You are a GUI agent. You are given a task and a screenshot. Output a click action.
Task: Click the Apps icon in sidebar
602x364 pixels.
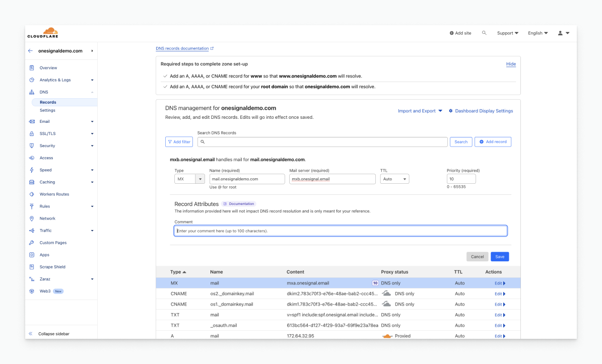(32, 255)
